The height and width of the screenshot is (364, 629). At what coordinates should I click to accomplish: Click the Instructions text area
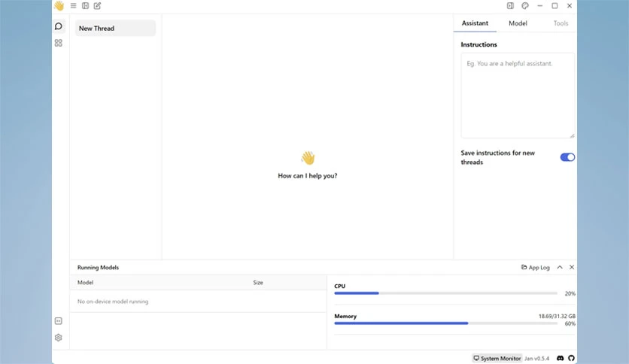pos(518,96)
